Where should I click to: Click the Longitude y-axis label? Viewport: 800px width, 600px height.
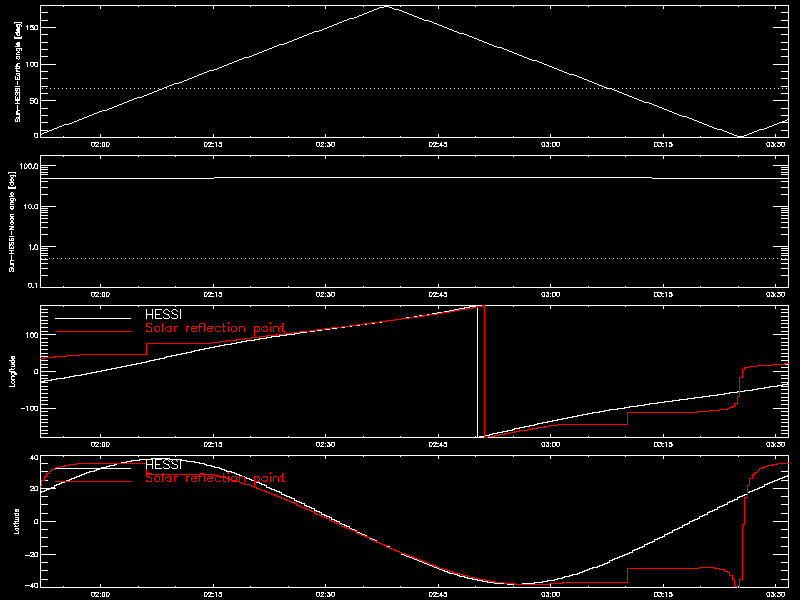coord(13,371)
